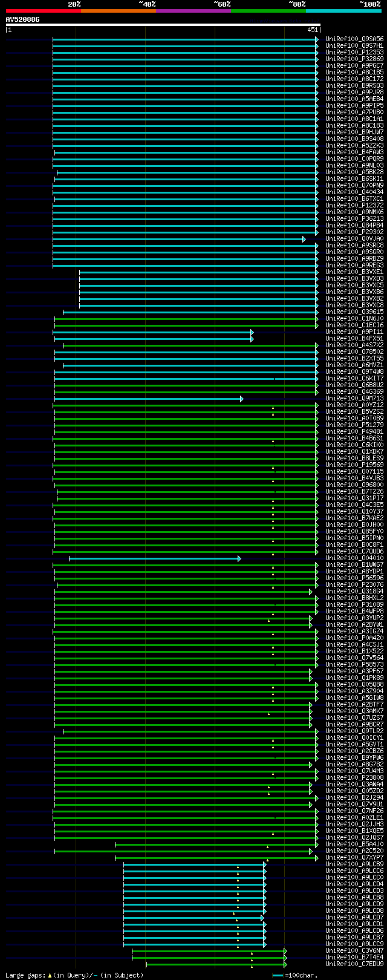The height and width of the screenshot is (980, 387).
Task: Click the UniRef100_C7QUD6 label
Action: (354, 551)
